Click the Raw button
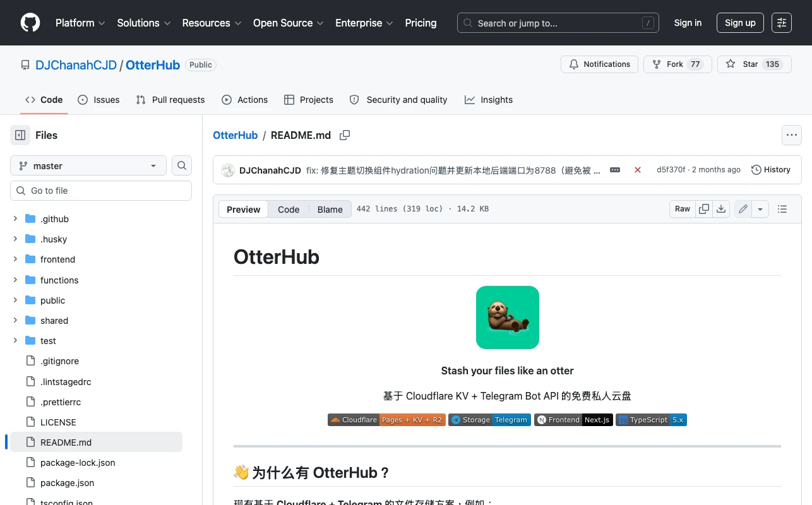 (x=683, y=209)
